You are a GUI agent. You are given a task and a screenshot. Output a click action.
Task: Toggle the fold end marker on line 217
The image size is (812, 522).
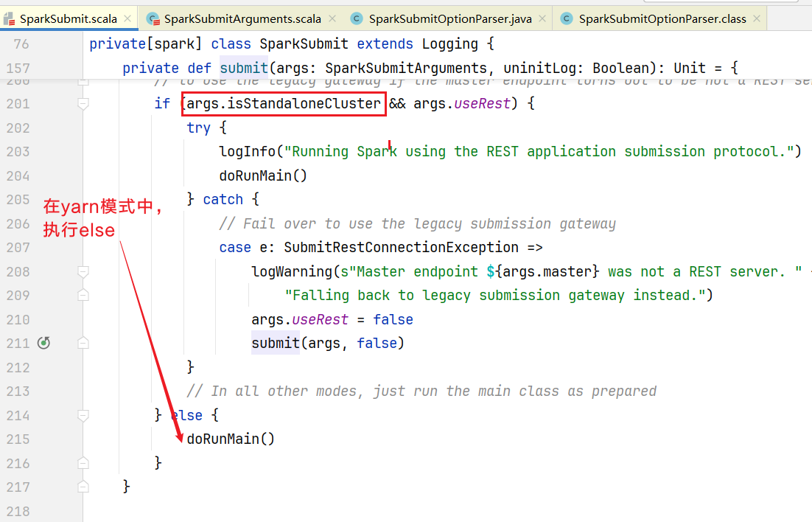pos(83,487)
